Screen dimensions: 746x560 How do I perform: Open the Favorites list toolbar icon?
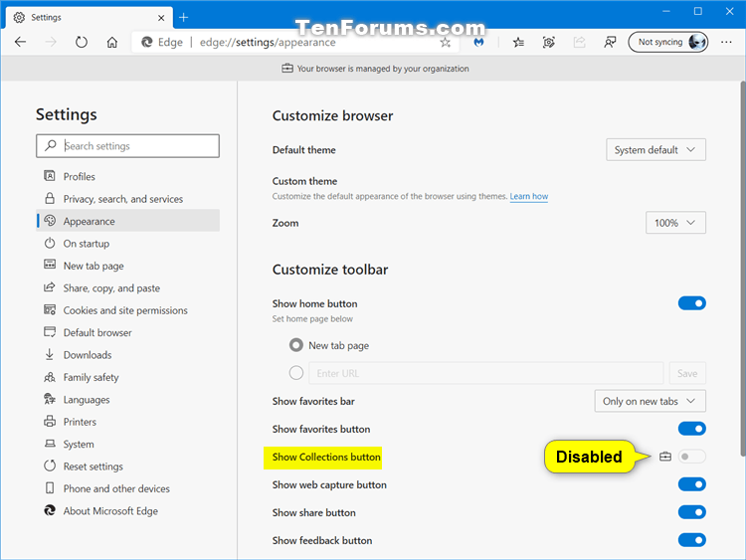pos(518,43)
